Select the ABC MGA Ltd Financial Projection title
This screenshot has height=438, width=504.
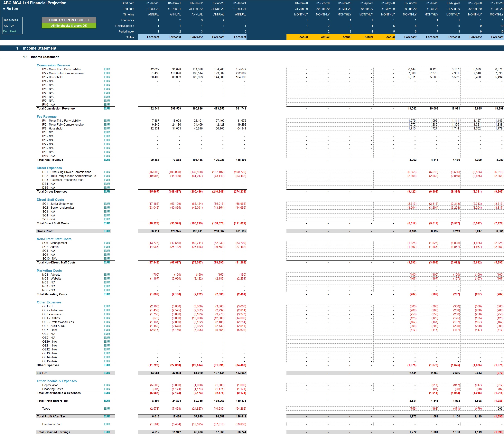click(35, 3)
